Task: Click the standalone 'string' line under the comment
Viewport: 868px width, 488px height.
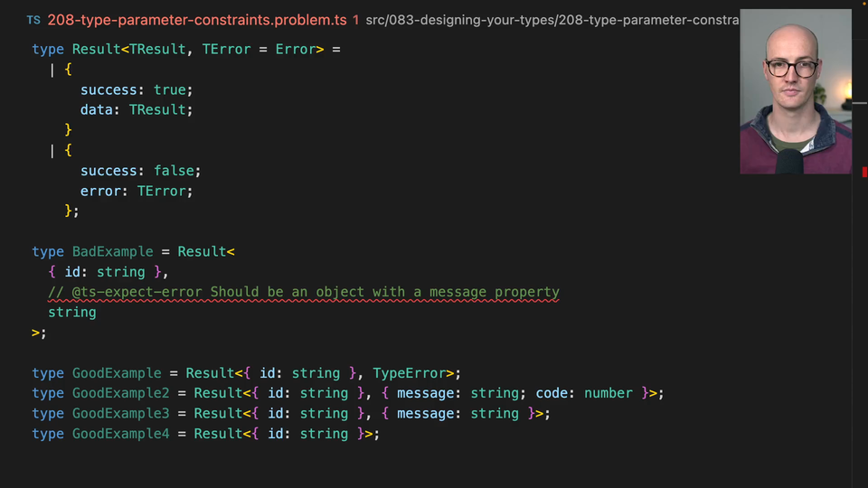Action: 72,312
